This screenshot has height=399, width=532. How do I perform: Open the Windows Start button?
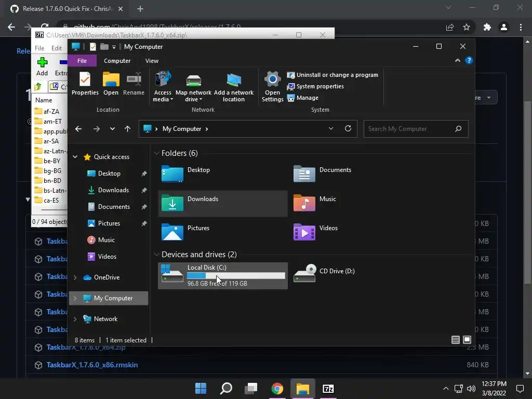coord(201,389)
